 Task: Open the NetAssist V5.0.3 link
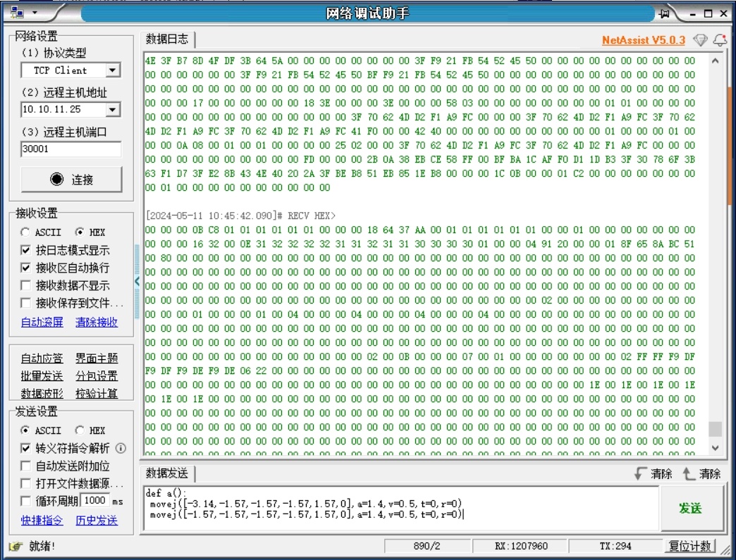(643, 40)
